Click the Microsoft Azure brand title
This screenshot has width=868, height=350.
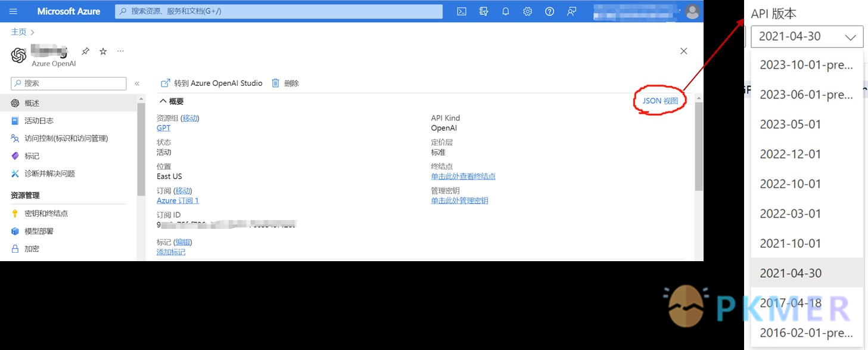(69, 11)
